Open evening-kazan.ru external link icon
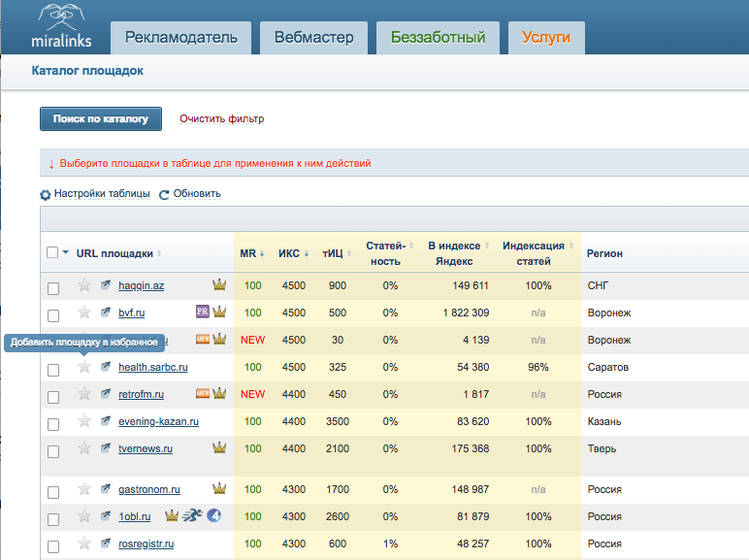The image size is (749, 560). click(106, 421)
